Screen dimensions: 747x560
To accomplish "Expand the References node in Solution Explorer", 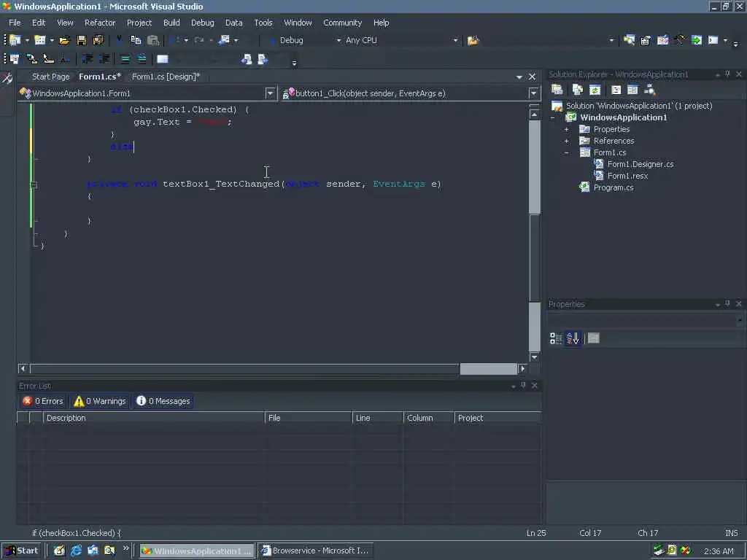I will click(566, 141).
